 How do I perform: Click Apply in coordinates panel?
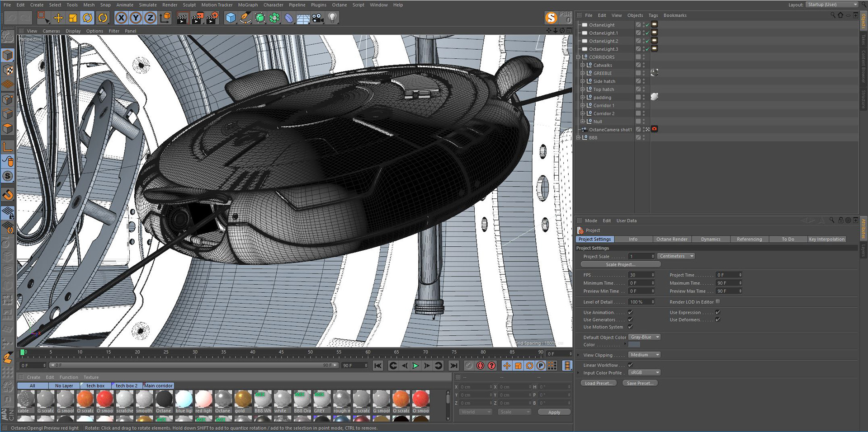tap(554, 412)
